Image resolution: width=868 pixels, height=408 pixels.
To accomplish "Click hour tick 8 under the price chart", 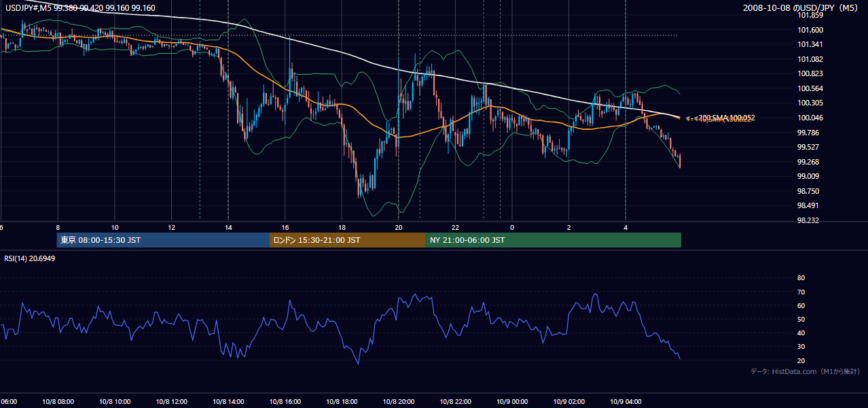I will coord(58,228).
